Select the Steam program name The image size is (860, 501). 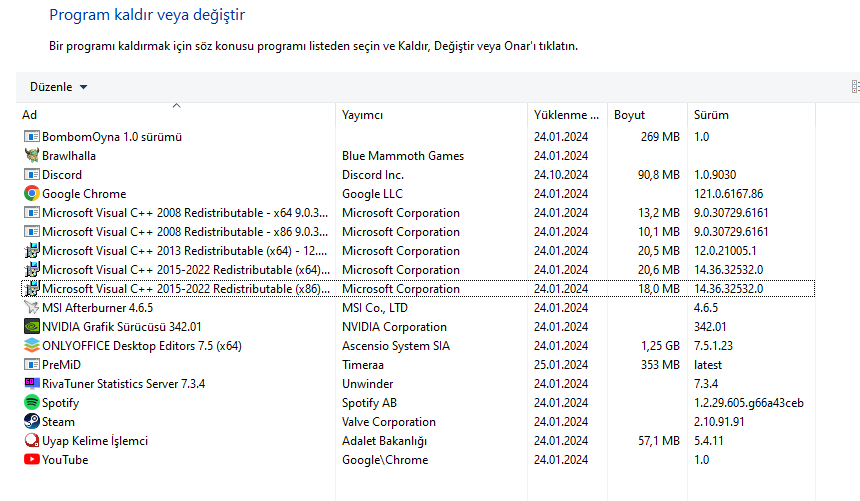[x=58, y=422]
